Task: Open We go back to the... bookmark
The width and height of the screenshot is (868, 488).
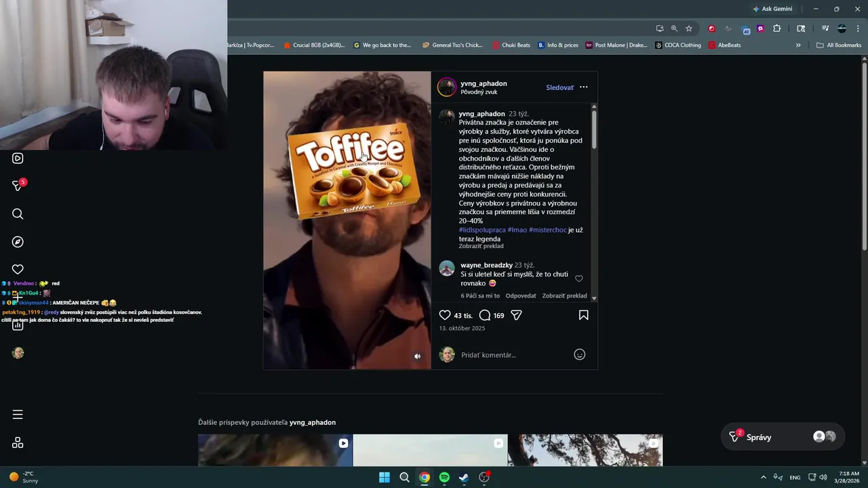Action: coord(382,45)
